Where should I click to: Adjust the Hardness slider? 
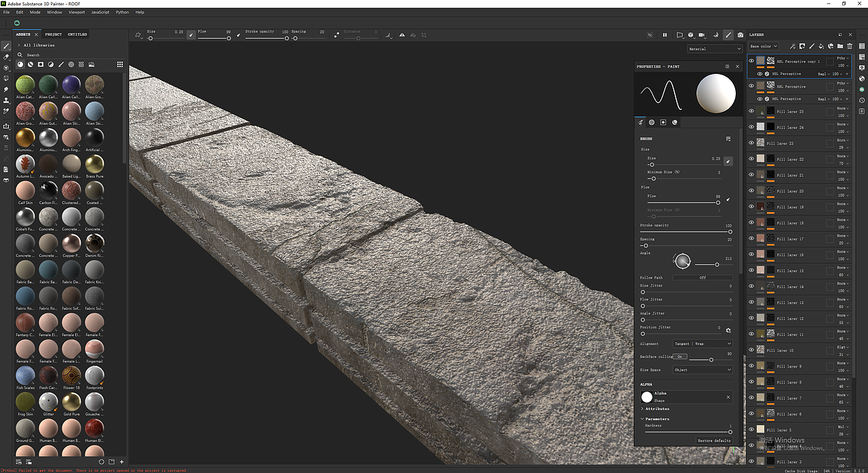point(688,432)
